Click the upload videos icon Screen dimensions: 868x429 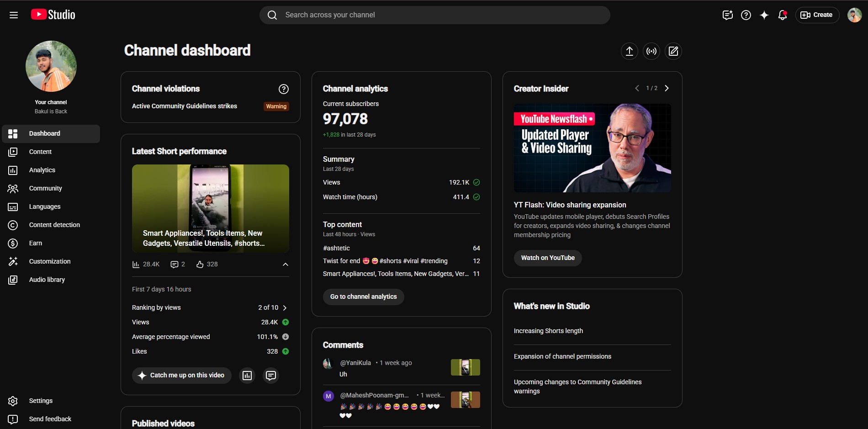[630, 51]
